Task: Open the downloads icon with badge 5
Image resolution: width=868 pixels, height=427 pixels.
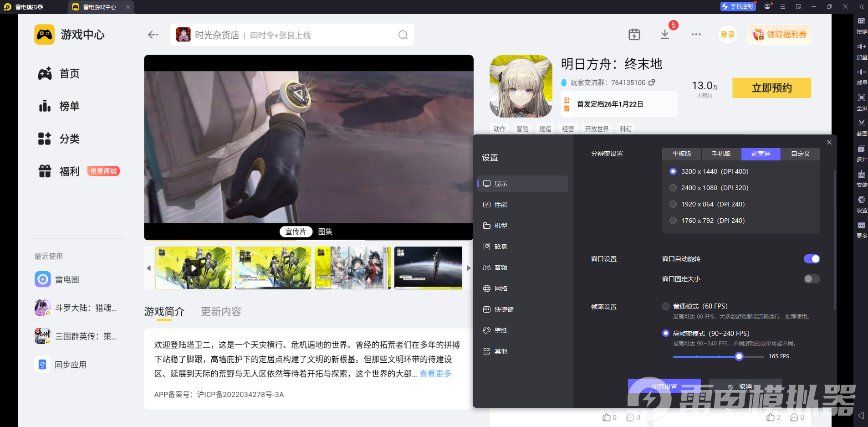Action: [665, 35]
